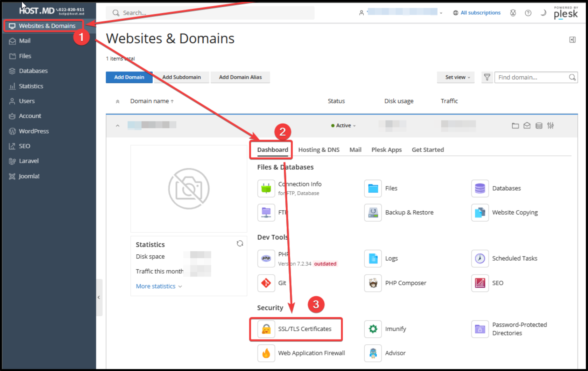Viewport: 588px width, 371px height.
Task: Click the domain row sliders settings icon
Action: (x=551, y=125)
